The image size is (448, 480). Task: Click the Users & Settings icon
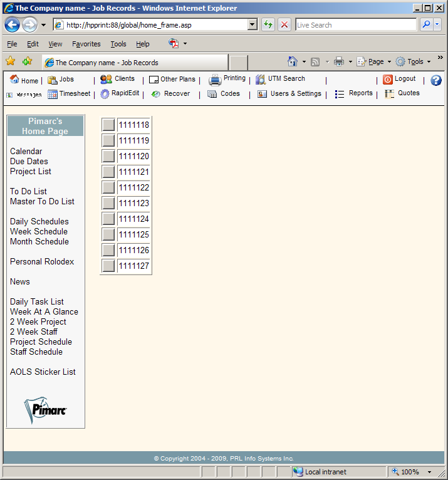(x=263, y=94)
